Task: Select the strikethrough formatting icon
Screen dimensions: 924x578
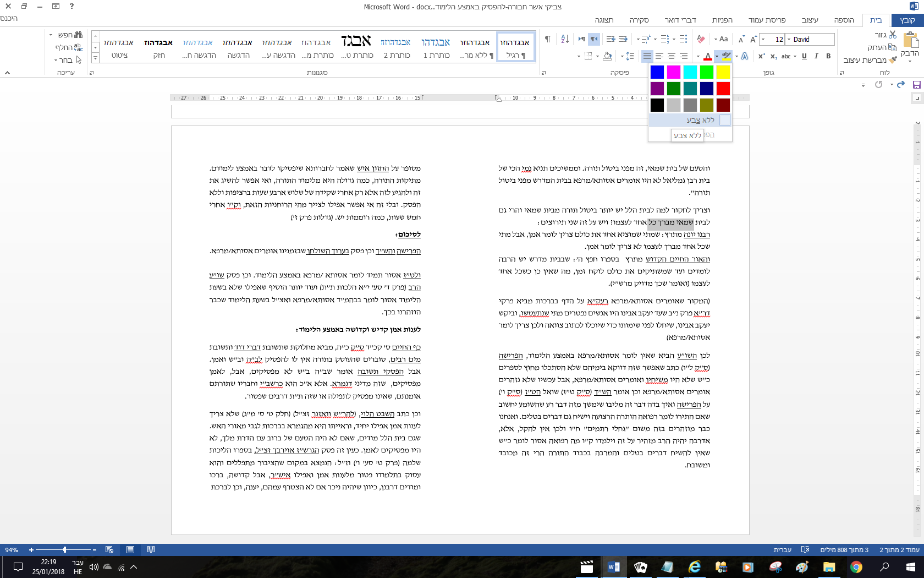Action: point(787,56)
